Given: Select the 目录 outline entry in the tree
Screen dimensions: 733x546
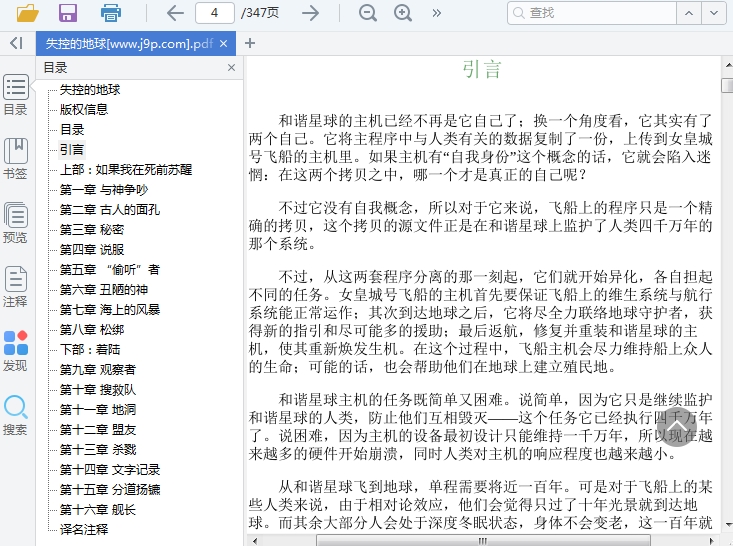Looking at the screenshot, I should 72,129.
